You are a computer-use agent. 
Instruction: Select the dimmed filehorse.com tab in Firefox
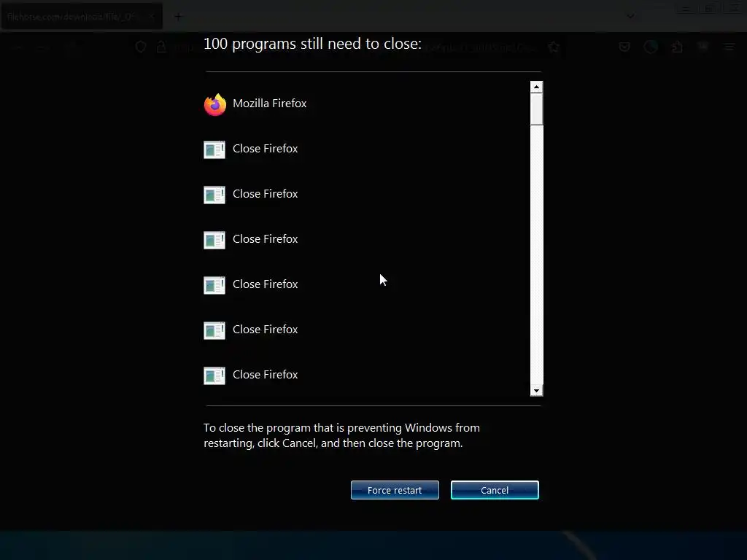click(x=82, y=17)
